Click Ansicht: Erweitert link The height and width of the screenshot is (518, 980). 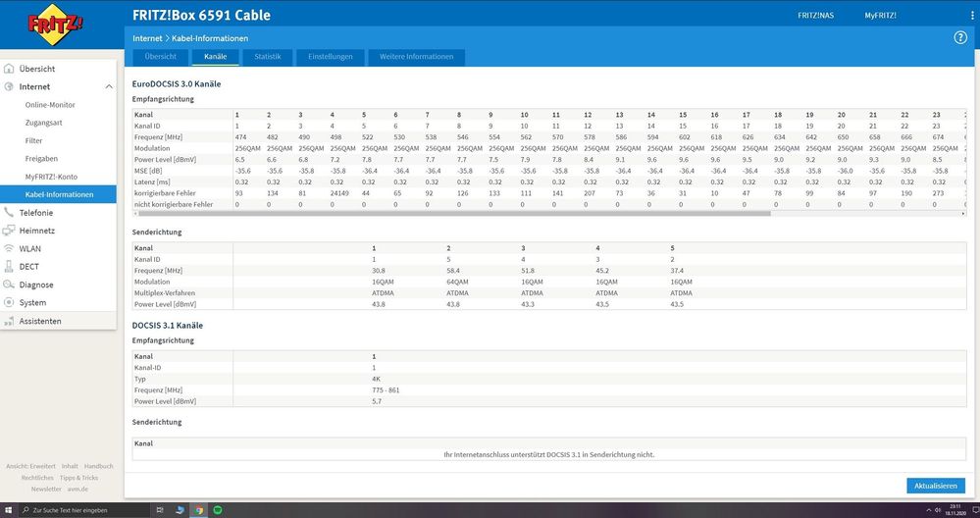pos(30,466)
